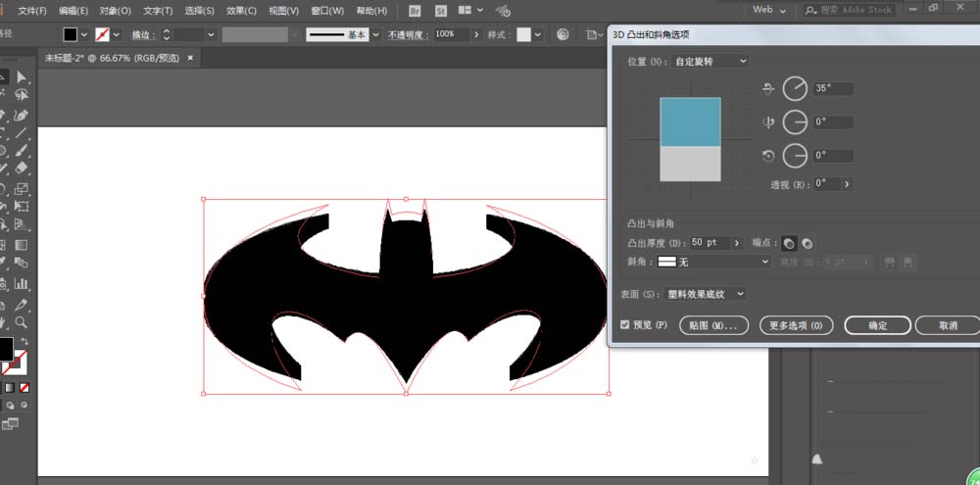
Task: Open the 编辑(E) menu
Action: click(x=73, y=11)
